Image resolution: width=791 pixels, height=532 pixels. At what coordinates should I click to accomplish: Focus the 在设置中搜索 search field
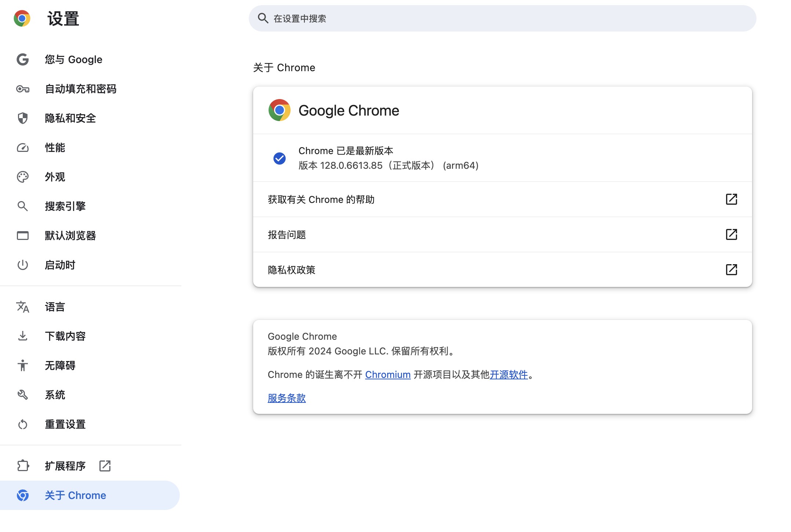click(x=502, y=18)
